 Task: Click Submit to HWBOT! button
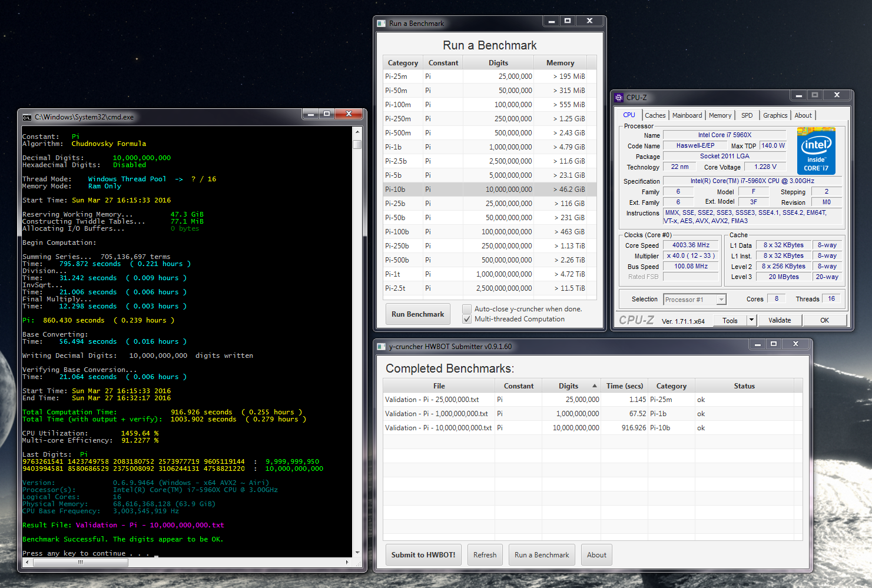pos(423,555)
